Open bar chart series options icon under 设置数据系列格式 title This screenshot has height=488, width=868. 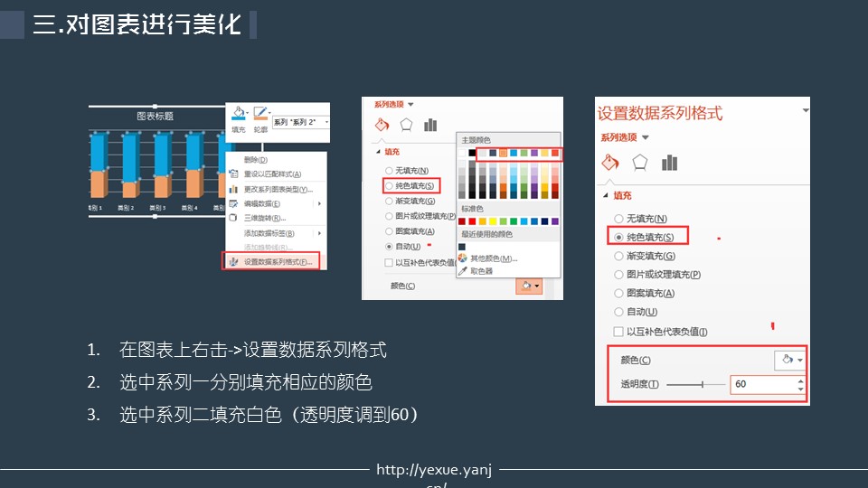tap(669, 163)
